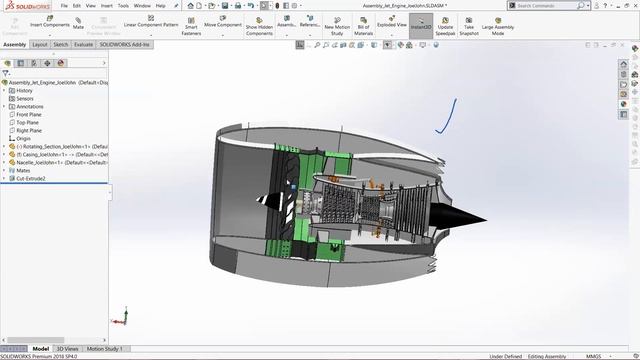Expand manager tabs chevron arrow
Screen dimensions: 640x360
point(104,63)
